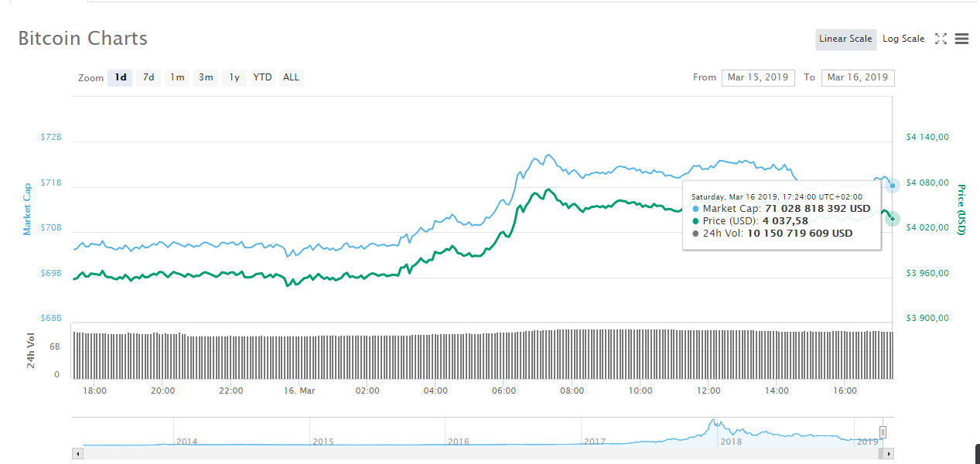This screenshot has height=464, width=980.
Task: Open the chart hamburger context menu
Action: coord(961,39)
